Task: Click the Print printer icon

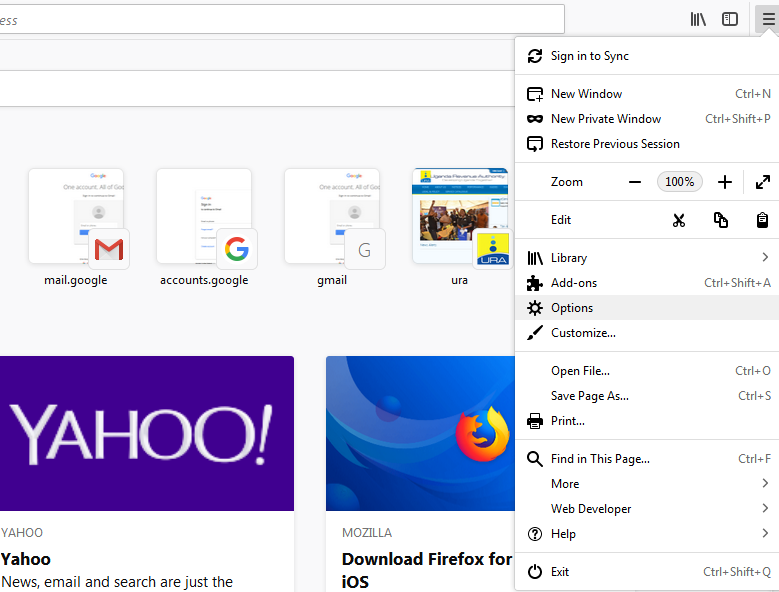Action: click(x=535, y=421)
